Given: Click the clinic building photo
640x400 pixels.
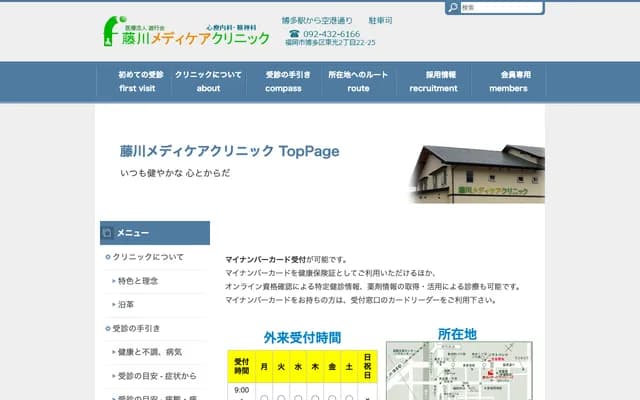Looking at the screenshot, I should point(477,174).
